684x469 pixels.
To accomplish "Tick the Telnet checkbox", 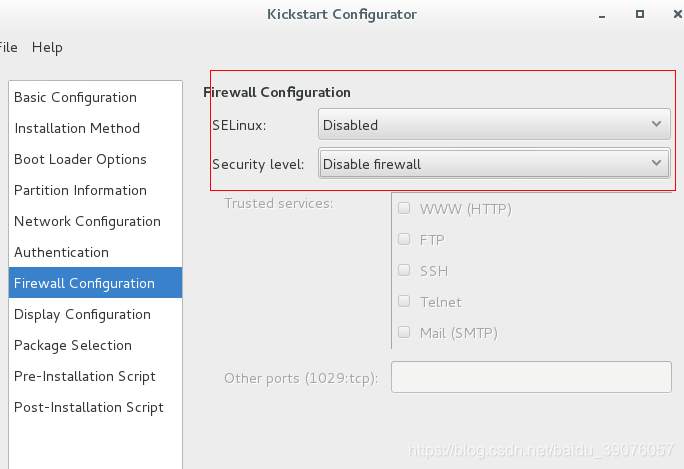I will [x=404, y=302].
